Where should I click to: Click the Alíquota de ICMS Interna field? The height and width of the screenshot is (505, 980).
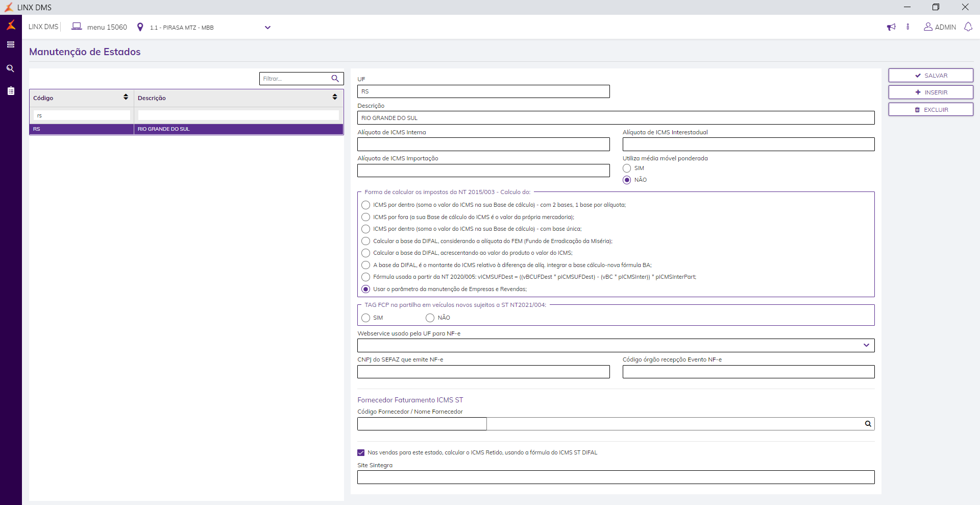point(483,145)
